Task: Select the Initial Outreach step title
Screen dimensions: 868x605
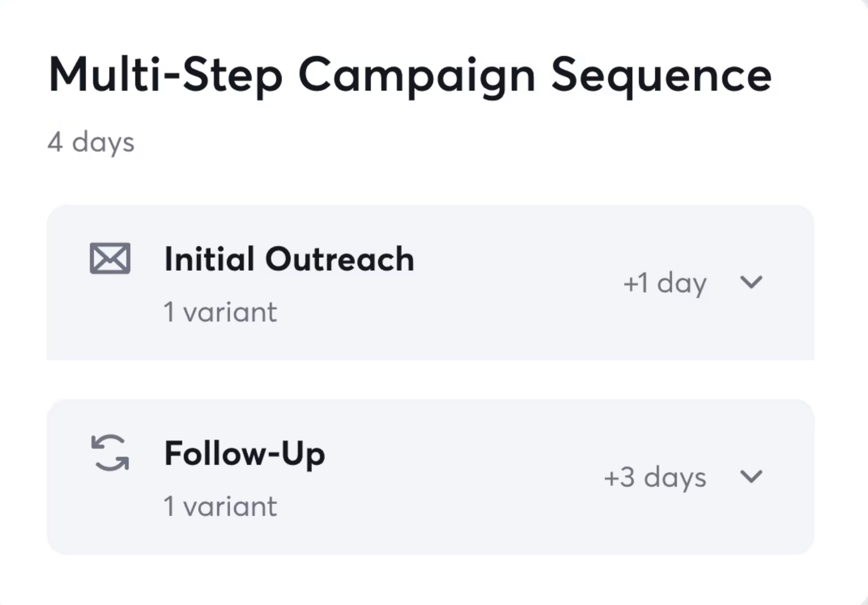Action: pyautogui.click(x=289, y=259)
